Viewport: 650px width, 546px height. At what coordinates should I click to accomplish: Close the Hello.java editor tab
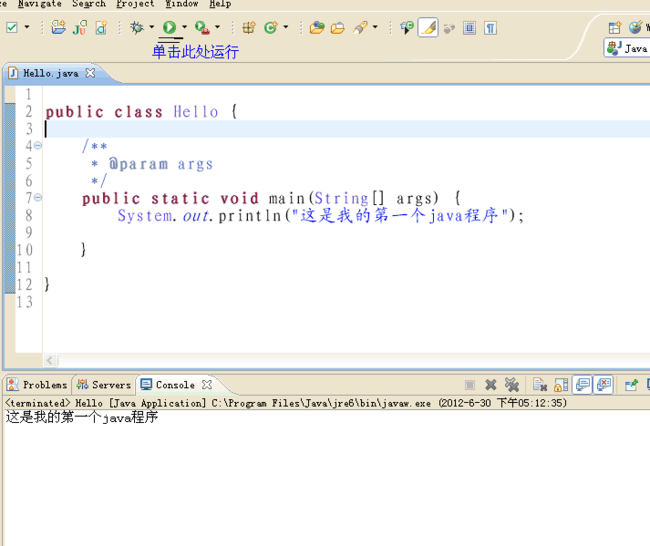[90, 73]
